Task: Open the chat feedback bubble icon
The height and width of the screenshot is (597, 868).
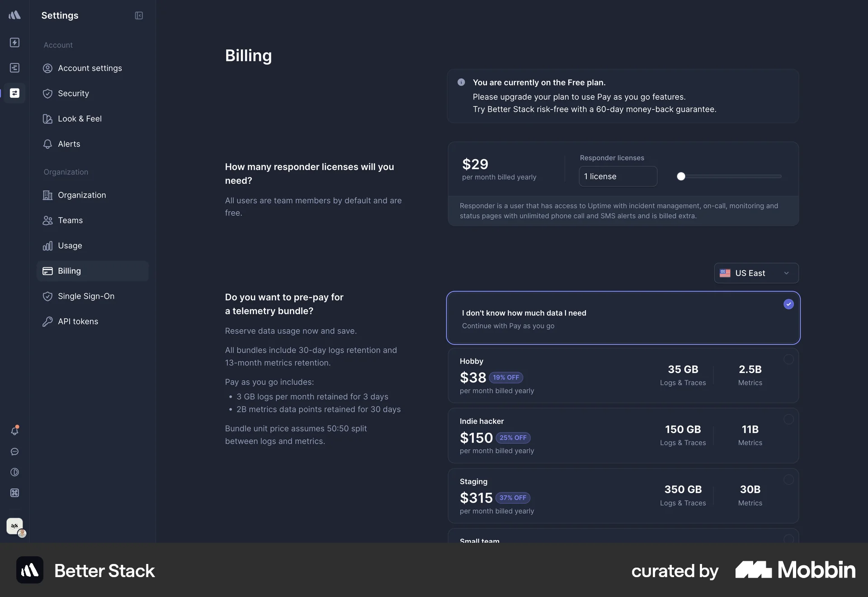Action: click(x=15, y=452)
